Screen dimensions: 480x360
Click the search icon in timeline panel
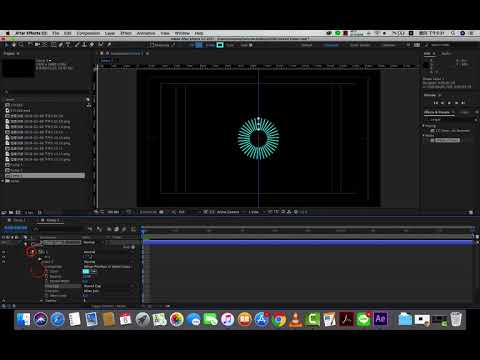tap(36, 229)
